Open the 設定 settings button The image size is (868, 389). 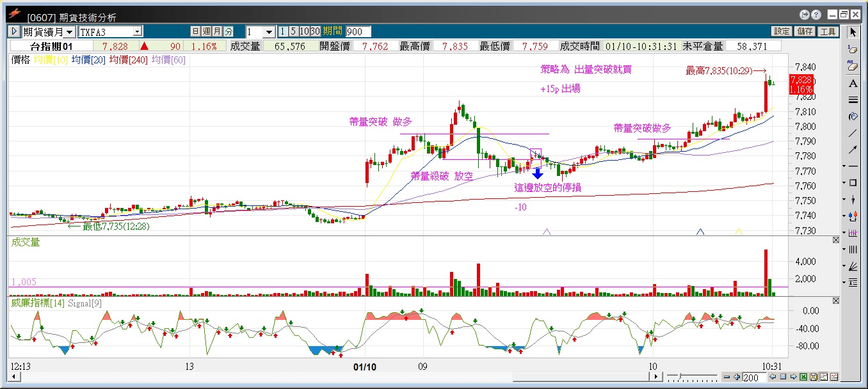[x=782, y=31]
